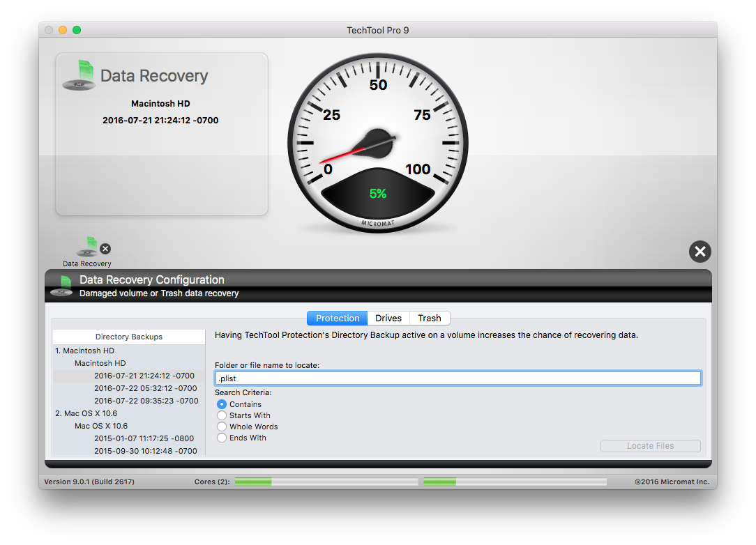Select the indented Macintosh HD volume row

(129, 363)
